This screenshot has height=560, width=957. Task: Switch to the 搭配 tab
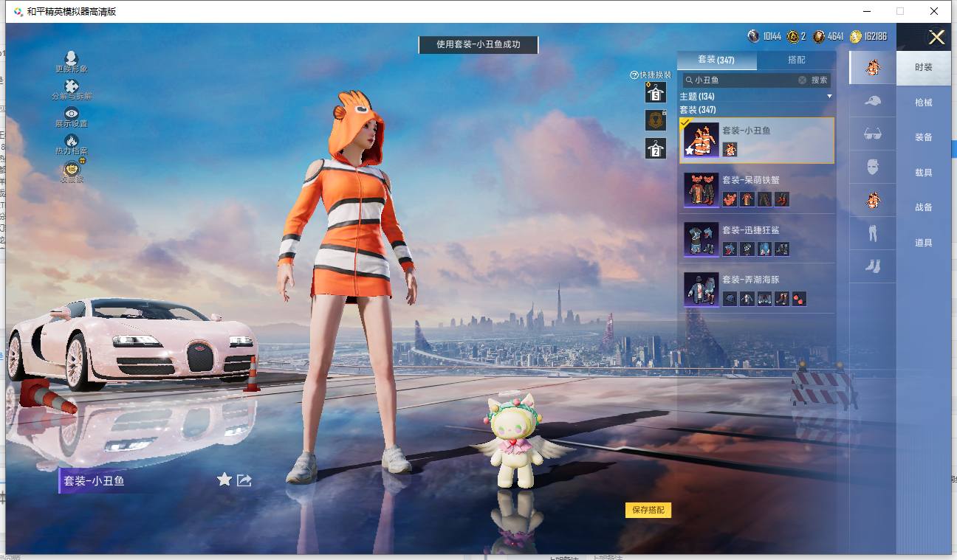point(796,60)
